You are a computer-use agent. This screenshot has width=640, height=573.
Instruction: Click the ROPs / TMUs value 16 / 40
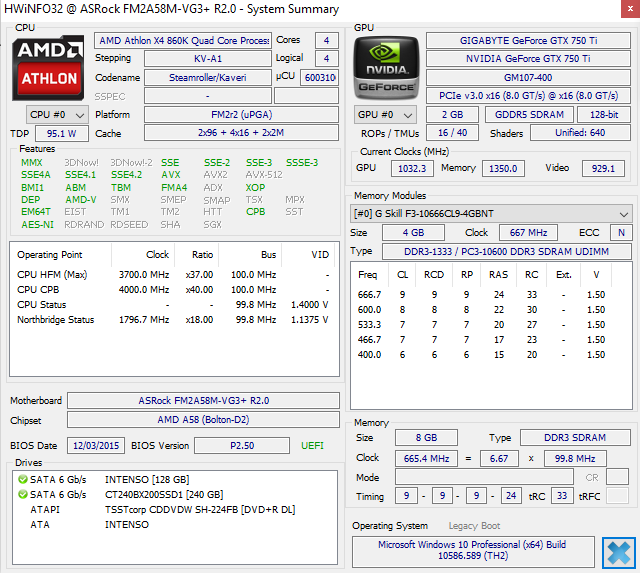point(452,133)
